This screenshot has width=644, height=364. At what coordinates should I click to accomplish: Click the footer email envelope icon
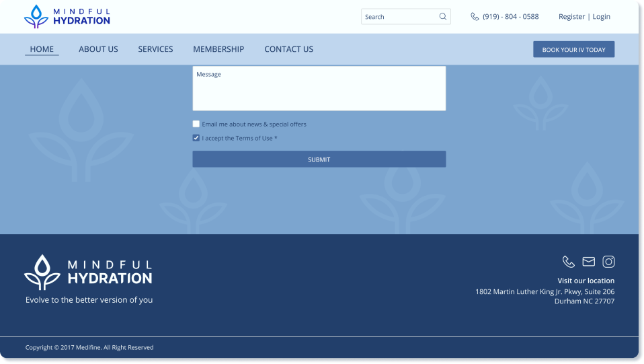point(589,262)
